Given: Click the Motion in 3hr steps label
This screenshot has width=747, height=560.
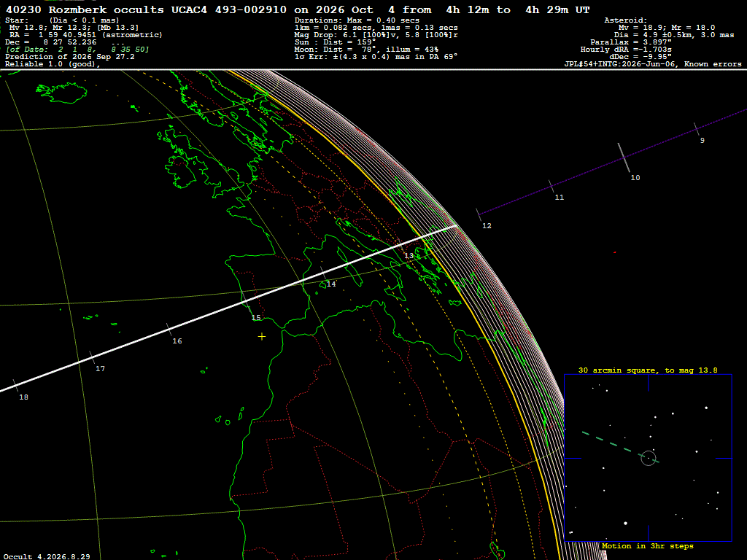Looking at the screenshot, I should click(648, 546).
